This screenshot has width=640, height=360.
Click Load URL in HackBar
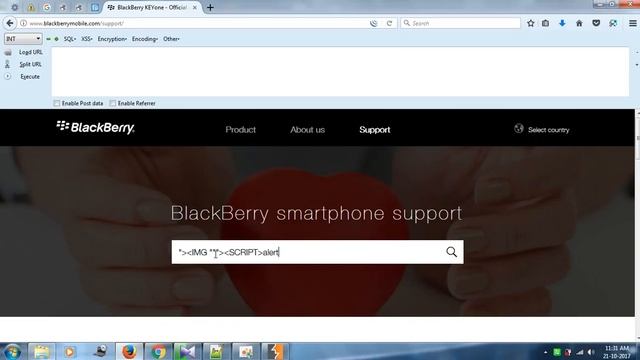pyautogui.click(x=31, y=52)
